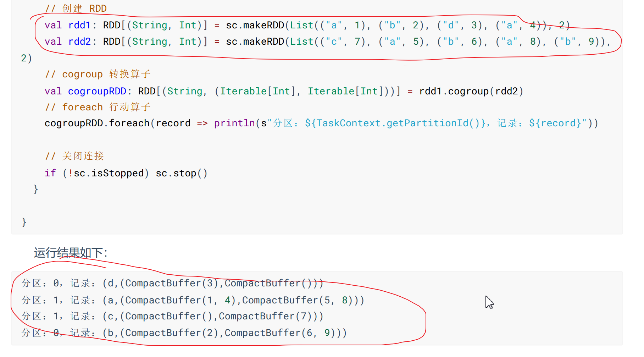Click 'TaskContext.getPartitionId()' in the println string
The image size is (644, 357).
[398, 123]
